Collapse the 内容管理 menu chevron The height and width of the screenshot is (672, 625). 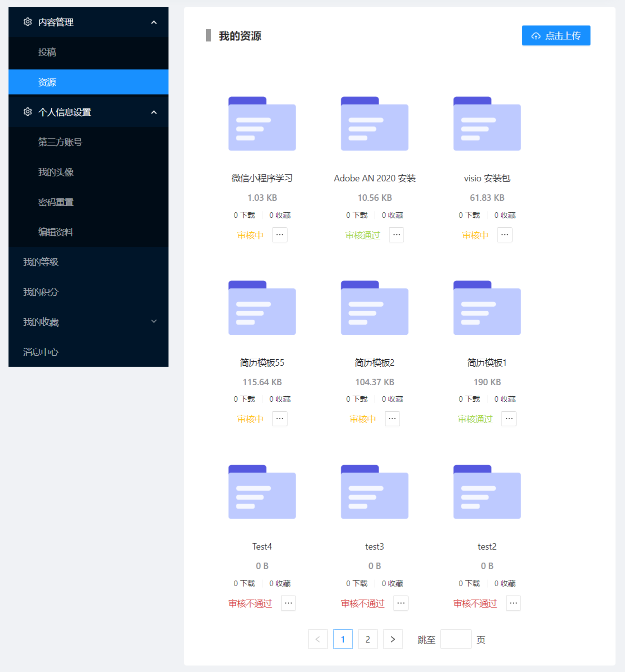coord(154,22)
